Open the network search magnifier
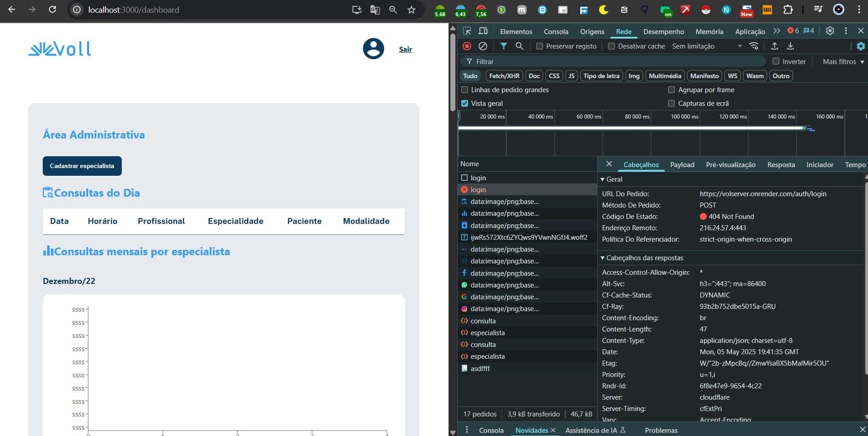 (x=519, y=46)
